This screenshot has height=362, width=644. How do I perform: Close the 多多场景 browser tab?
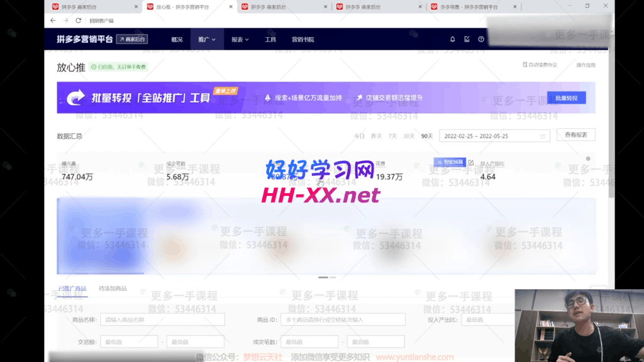pyautogui.click(x=514, y=6)
